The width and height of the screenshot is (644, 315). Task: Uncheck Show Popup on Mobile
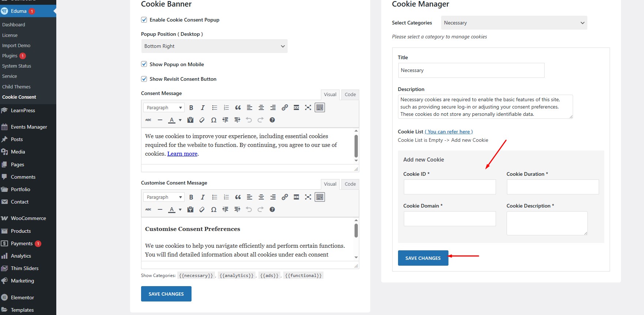click(144, 64)
